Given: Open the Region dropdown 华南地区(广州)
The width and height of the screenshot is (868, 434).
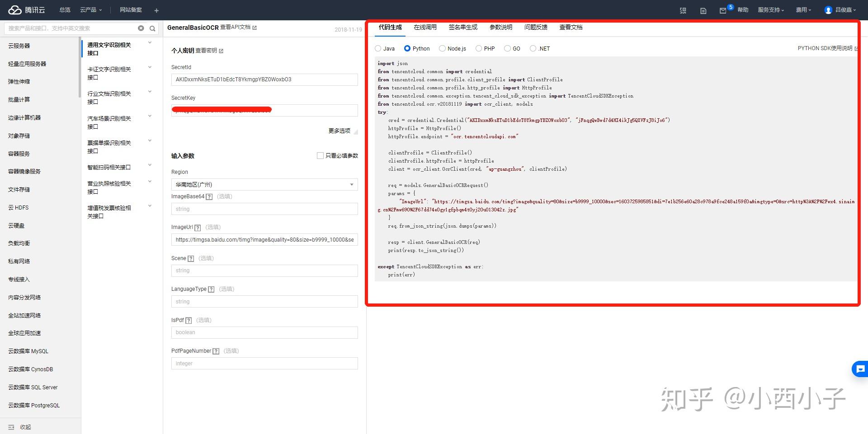Looking at the screenshot, I should [264, 184].
